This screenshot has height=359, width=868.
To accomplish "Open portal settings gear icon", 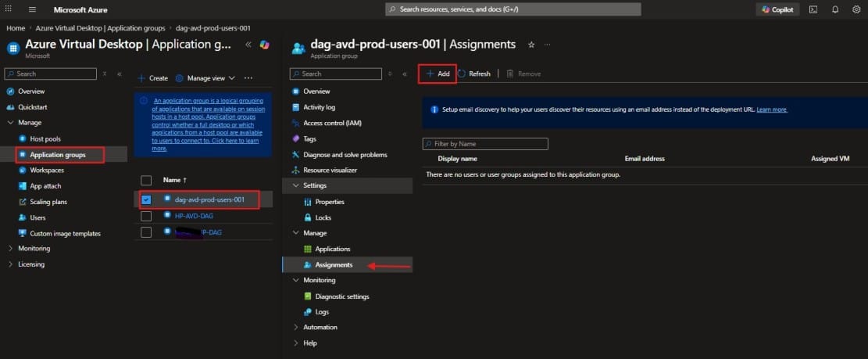I will (856, 9).
